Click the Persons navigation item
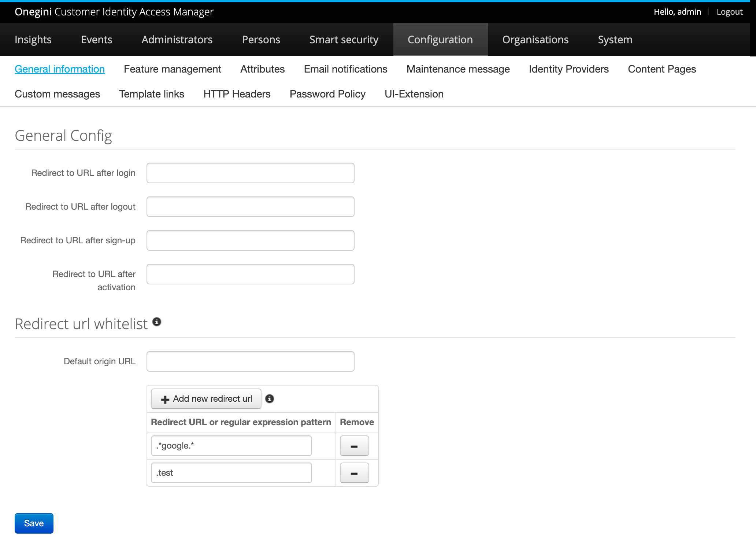756x560 pixels. tap(260, 40)
